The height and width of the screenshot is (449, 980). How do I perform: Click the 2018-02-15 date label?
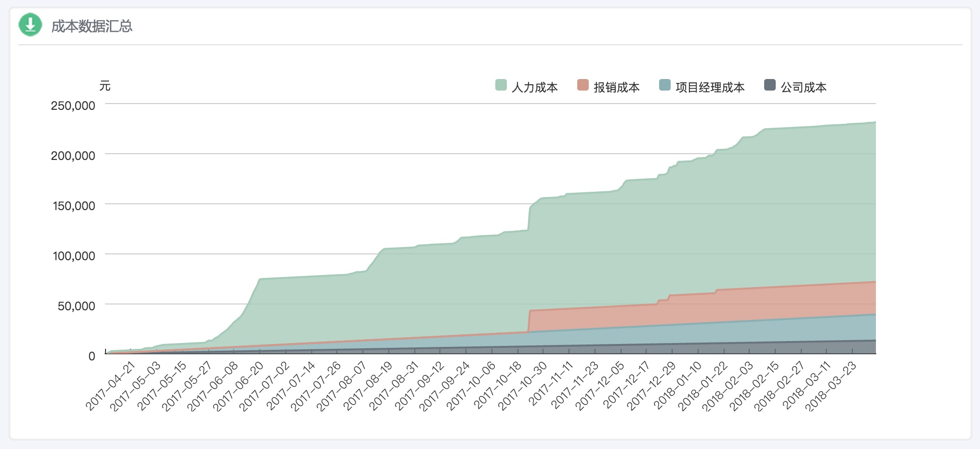point(755,386)
